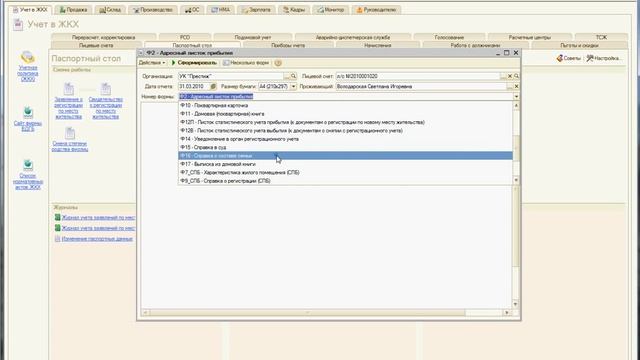Select Ф15 - Справка в суд
Screen dimensions: 640x360
tap(345, 147)
